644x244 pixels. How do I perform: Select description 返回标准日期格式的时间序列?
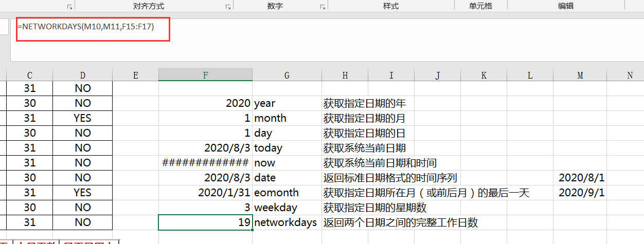(x=390, y=178)
